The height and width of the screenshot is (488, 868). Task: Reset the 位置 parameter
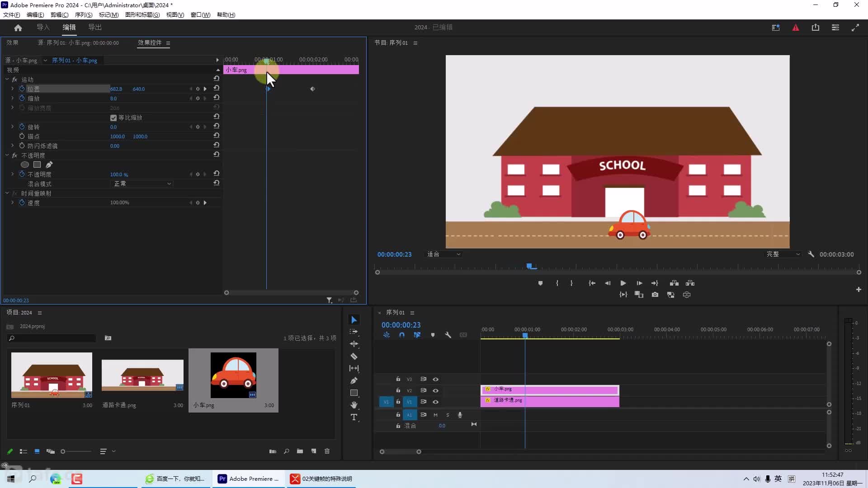coord(217,89)
